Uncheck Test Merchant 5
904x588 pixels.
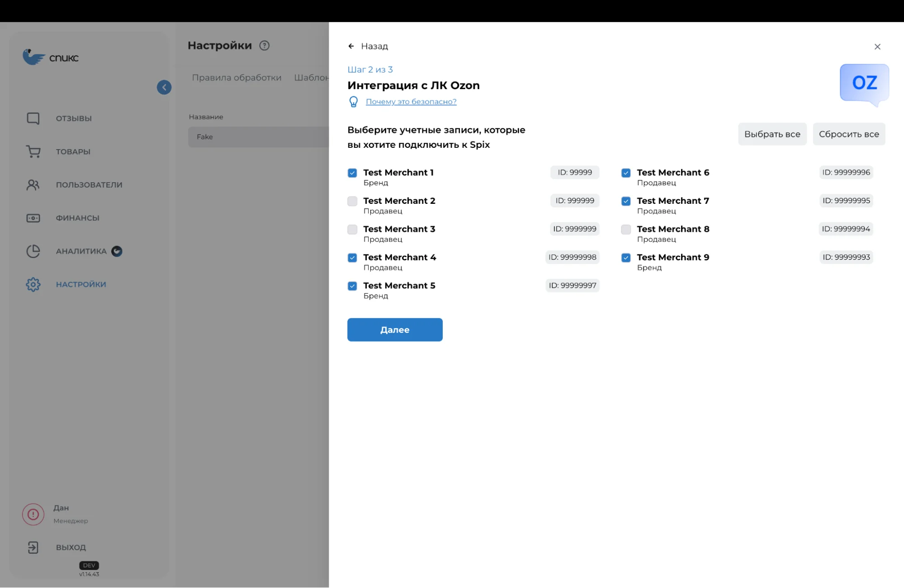[352, 286]
